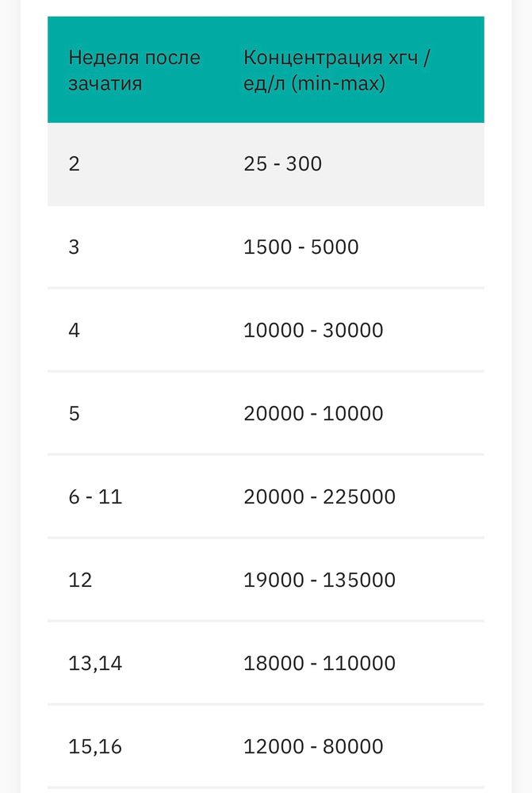Select the '15,16' weeks cell
Viewport: 532px width, 793px height.
coord(95,747)
